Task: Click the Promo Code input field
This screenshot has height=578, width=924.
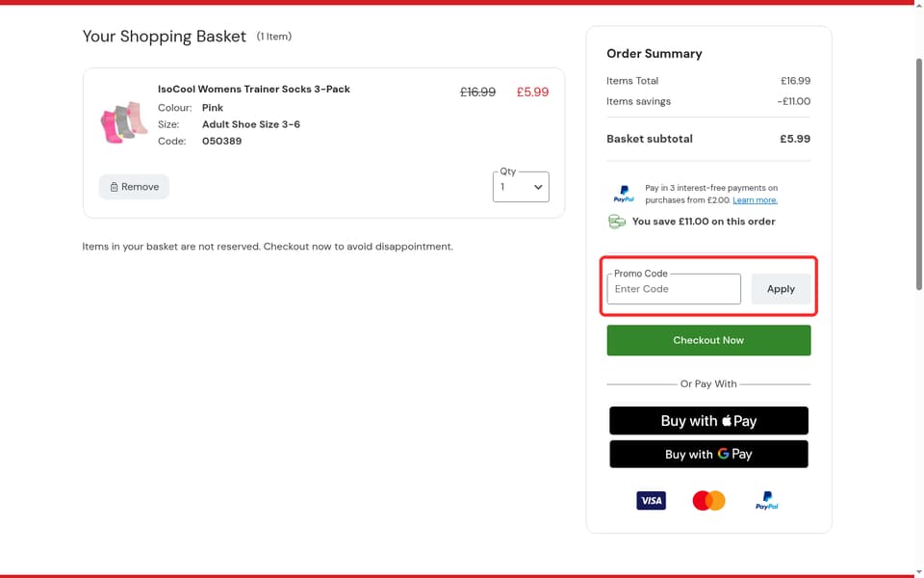Action: coord(674,289)
